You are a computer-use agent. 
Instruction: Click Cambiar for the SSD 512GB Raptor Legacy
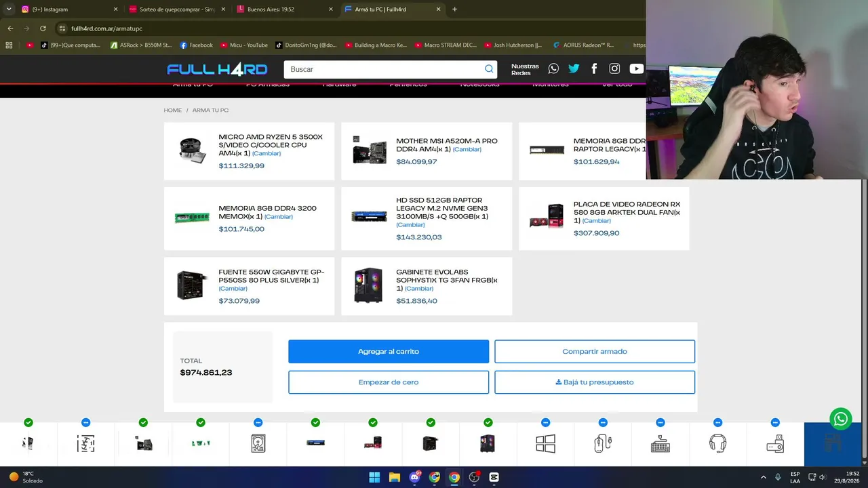click(410, 225)
